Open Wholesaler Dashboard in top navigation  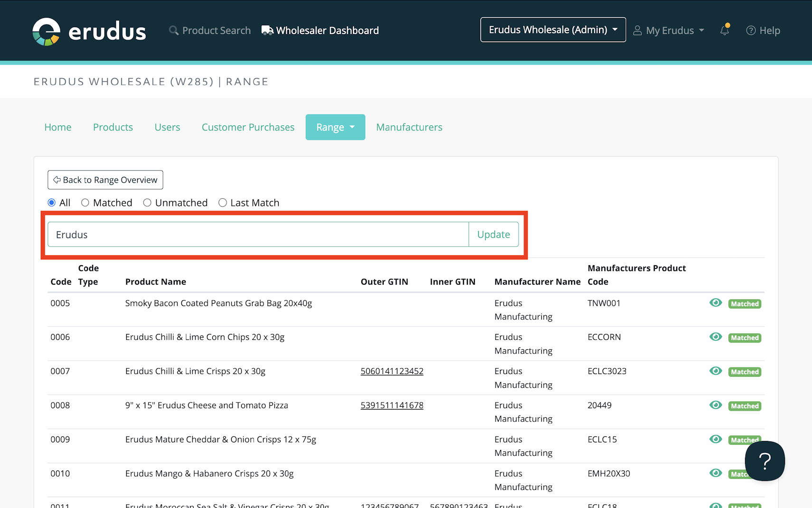point(320,30)
